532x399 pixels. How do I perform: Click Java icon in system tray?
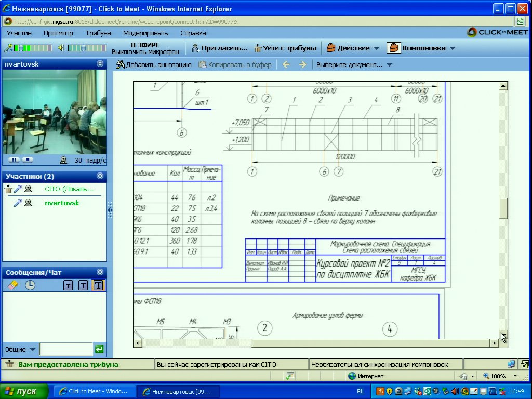pyautogui.click(x=380, y=391)
